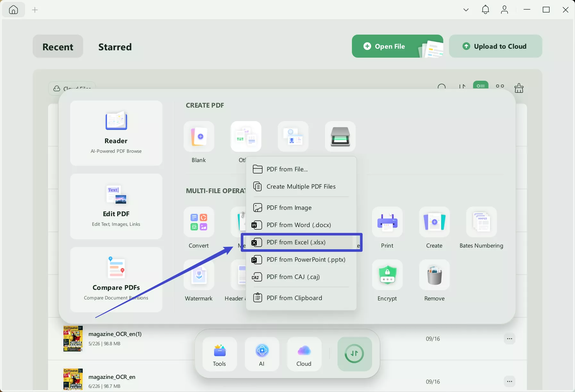Click the magazine_OCR_en(1) thumbnail
This screenshot has width=575, height=392.
72,339
